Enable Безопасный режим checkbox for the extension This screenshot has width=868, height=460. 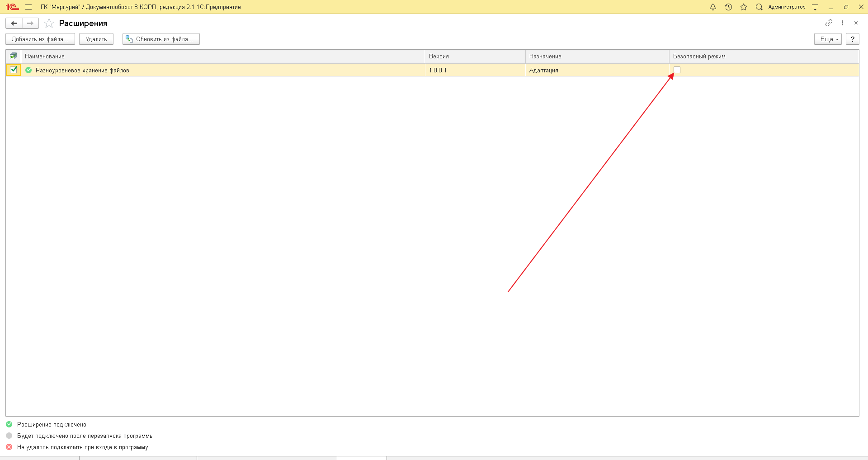pyautogui.click(x=677, y=70)
